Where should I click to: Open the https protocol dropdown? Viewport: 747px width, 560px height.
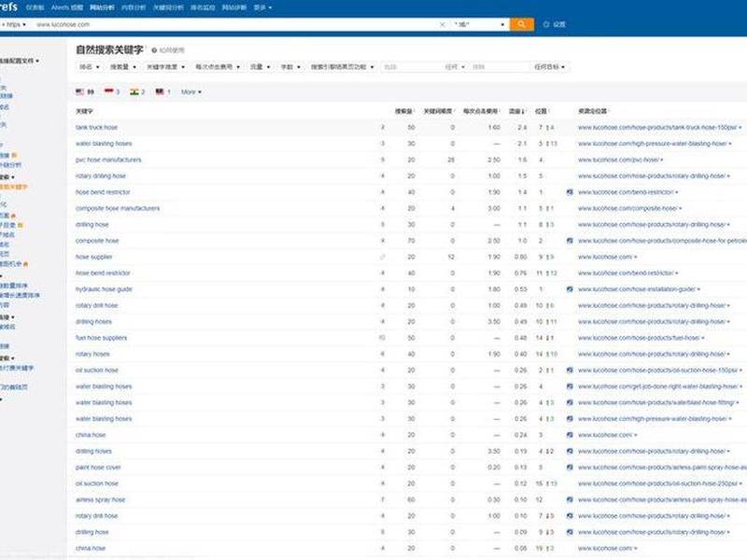pos(15,24)
